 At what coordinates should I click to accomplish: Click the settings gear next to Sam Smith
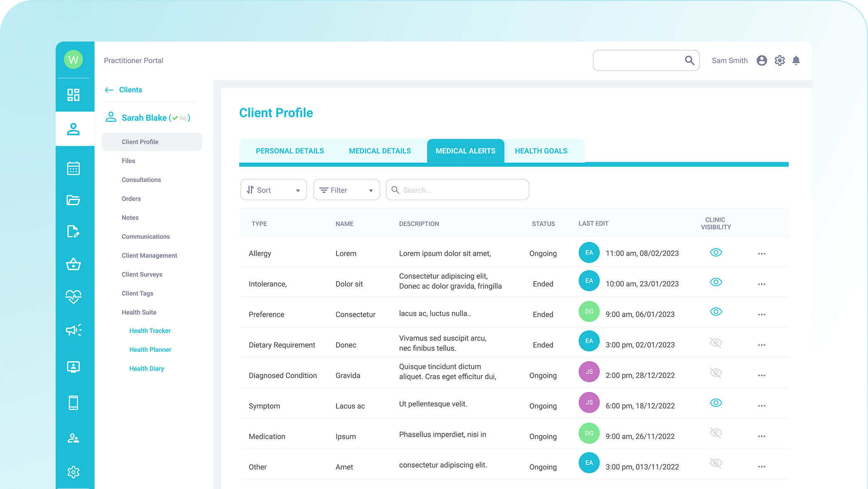coord(780,61)
